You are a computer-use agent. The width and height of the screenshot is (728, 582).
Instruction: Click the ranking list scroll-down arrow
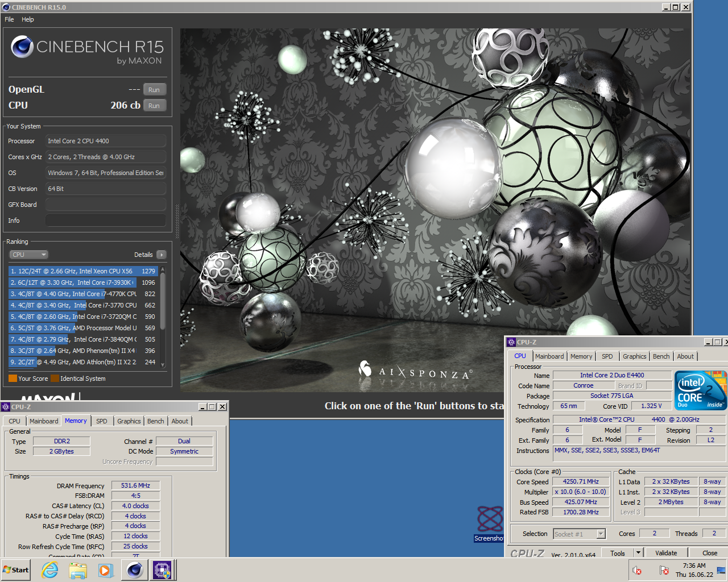click(163, 365)
